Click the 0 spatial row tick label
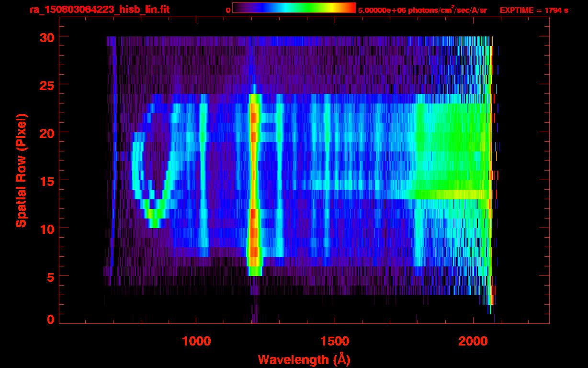588x368 pixels. click(x=50, y=319)
